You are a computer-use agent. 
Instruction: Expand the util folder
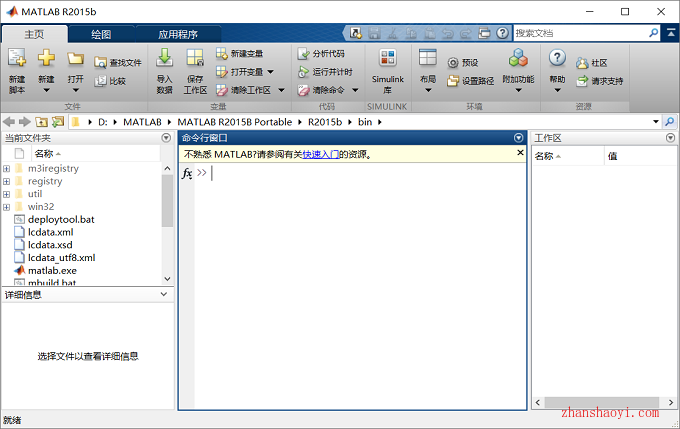7,194
